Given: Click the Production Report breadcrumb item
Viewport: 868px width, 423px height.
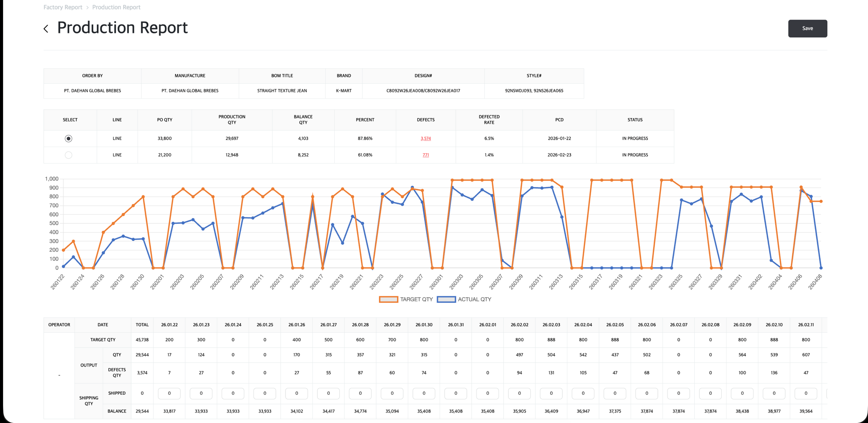Looking at the screenshot, I should click(x=116, y=7).
